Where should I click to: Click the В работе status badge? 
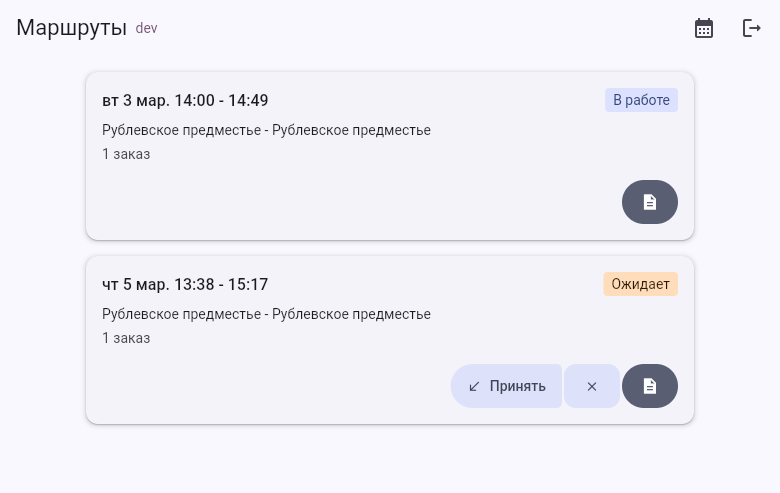641,100
